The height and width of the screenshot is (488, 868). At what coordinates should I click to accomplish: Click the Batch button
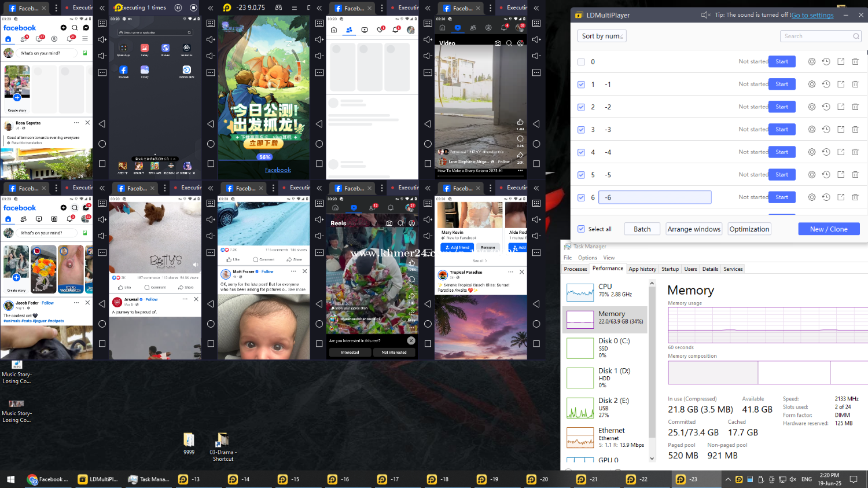pos(642,229)
